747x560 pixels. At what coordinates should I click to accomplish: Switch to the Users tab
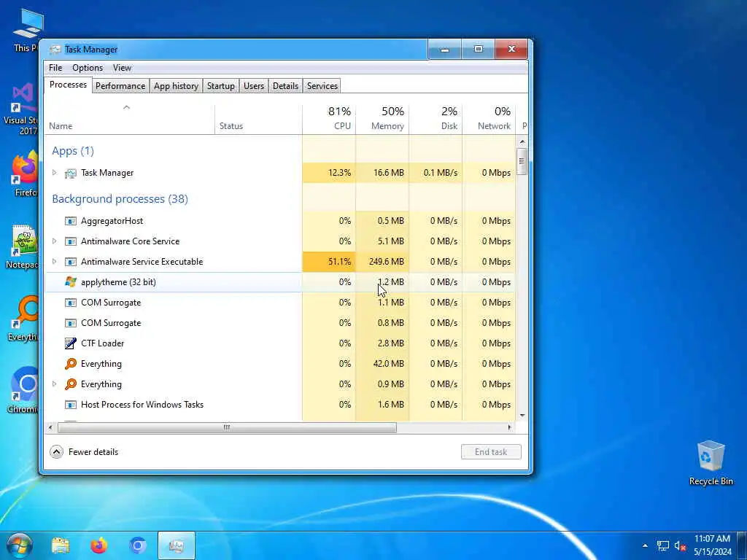point(253,86)
